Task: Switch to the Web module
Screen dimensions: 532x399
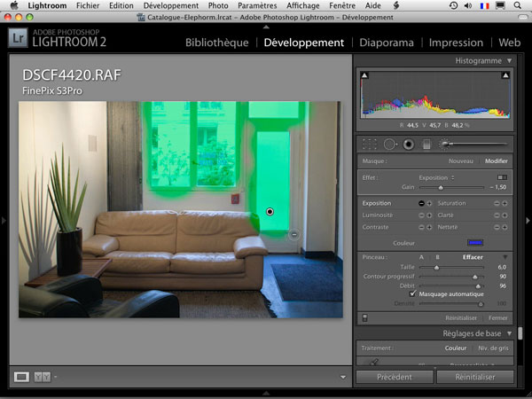Action: pos(509,43)
